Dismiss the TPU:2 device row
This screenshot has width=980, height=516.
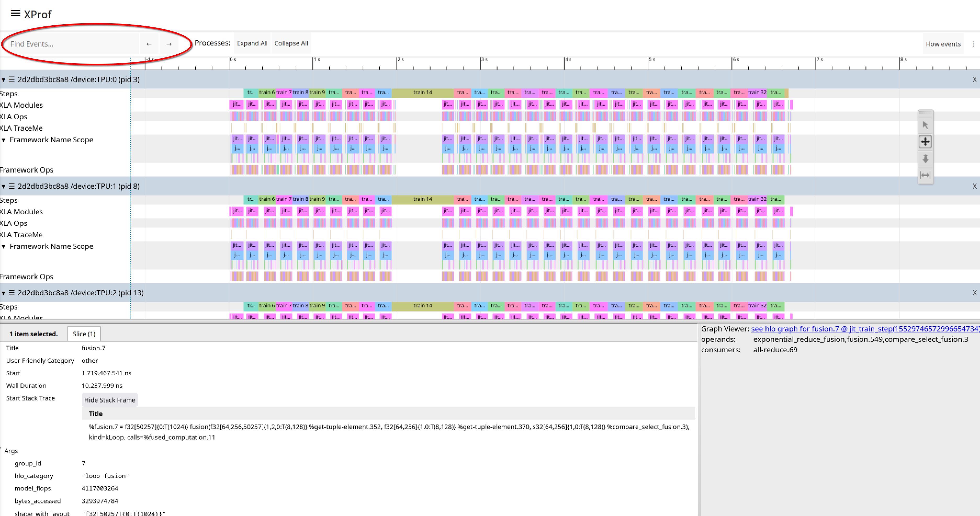point(975,293)
